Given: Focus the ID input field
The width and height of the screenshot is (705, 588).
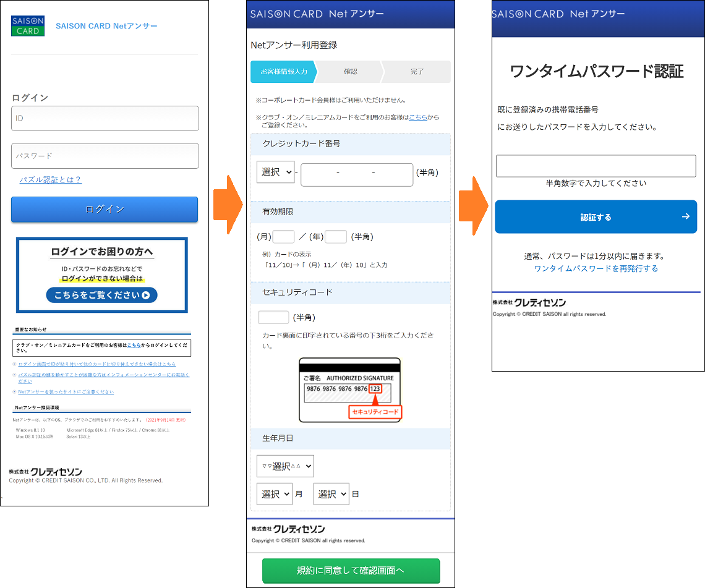Looking at the screenshot, I should pos(105,118).
